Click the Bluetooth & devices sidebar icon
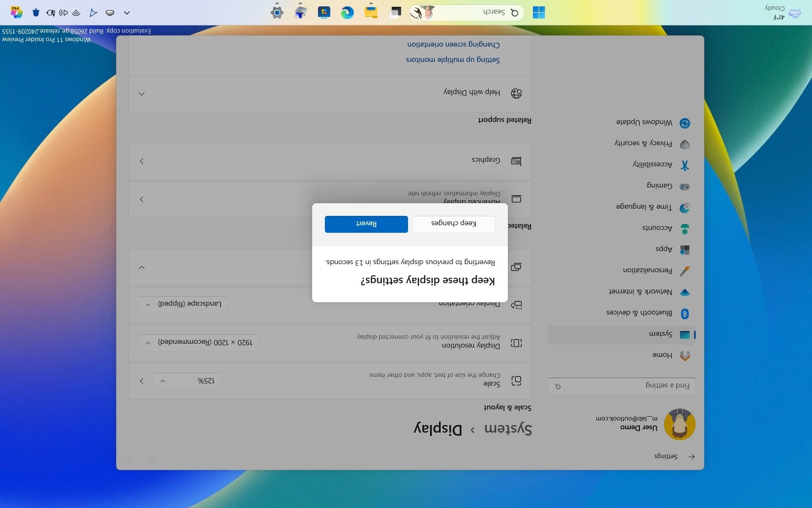 [686, 313]
